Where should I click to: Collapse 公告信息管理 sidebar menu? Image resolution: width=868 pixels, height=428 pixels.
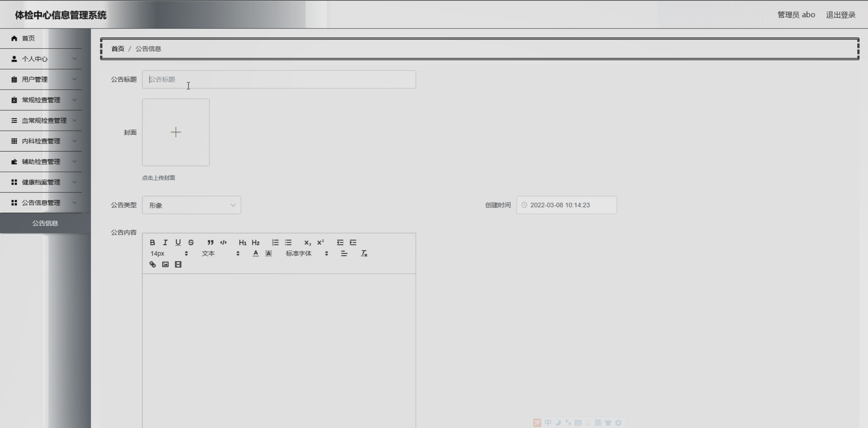(x=41, y=203)
